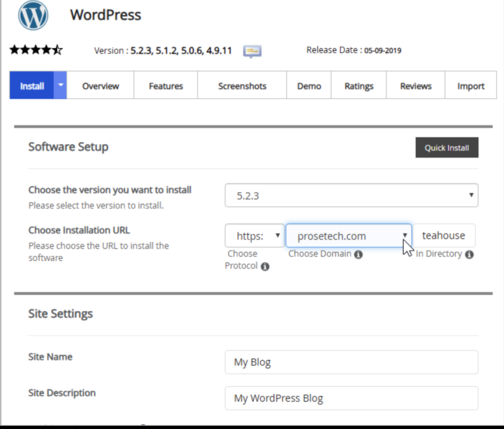Click the Choose Protocol info icon
Viewport: 504px width, 429px height.
(x=265, y=267)
